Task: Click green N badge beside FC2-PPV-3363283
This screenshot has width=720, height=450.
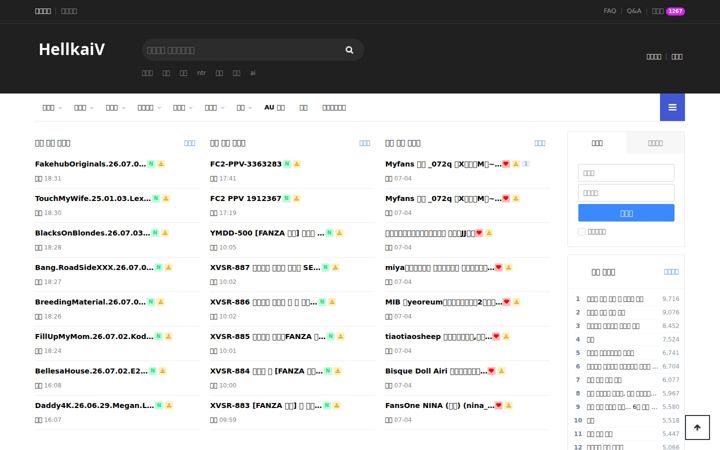Action: [x=287, y=164]
